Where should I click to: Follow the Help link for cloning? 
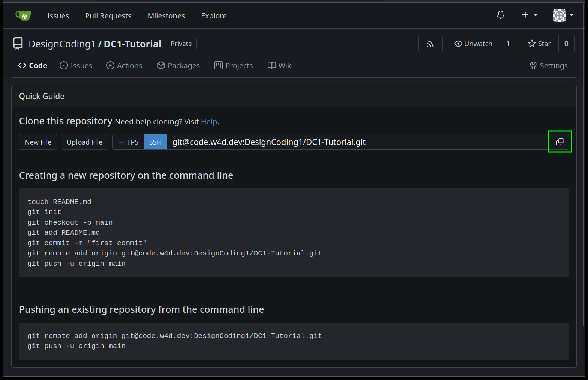(x=209, y=122)
